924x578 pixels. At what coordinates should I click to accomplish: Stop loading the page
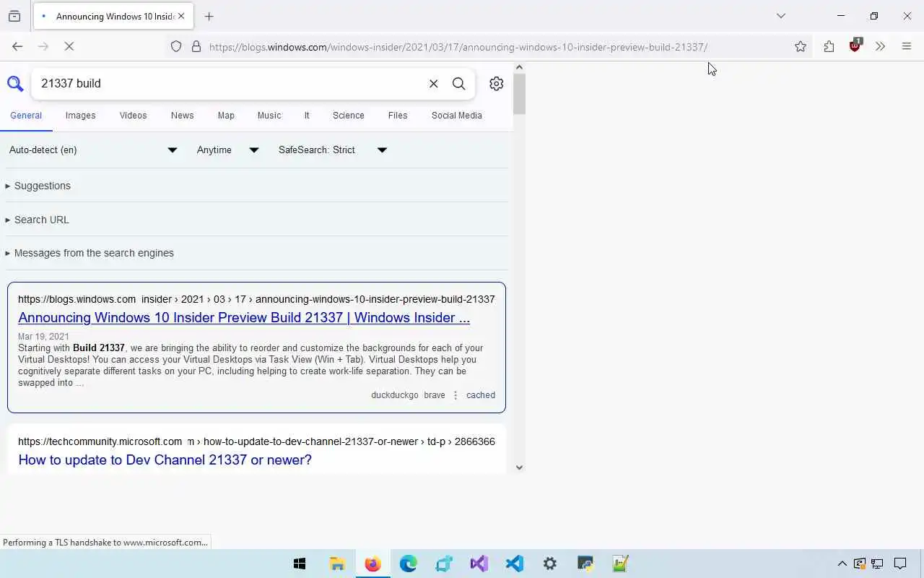(x=69, y=46)
